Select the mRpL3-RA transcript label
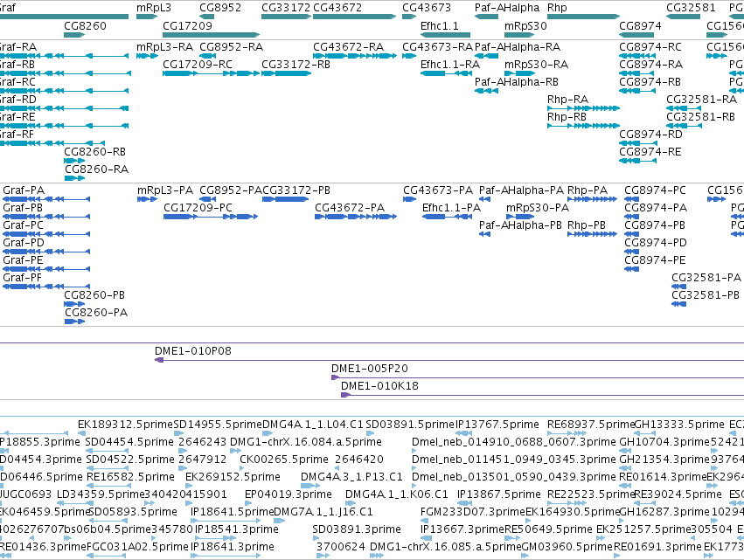The width and height of the screenshot is (744, 560). click(164, 47)
